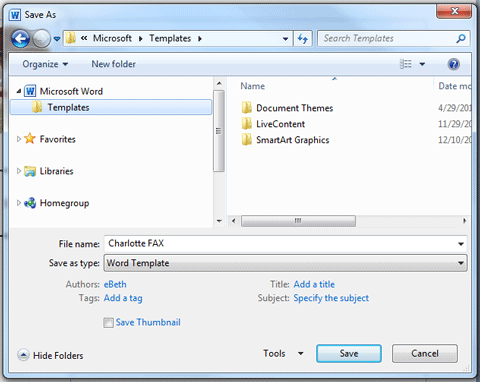Select the LiveContent folder
The width and height of the screenshot is (480, 382).
(x=280, y=124)
